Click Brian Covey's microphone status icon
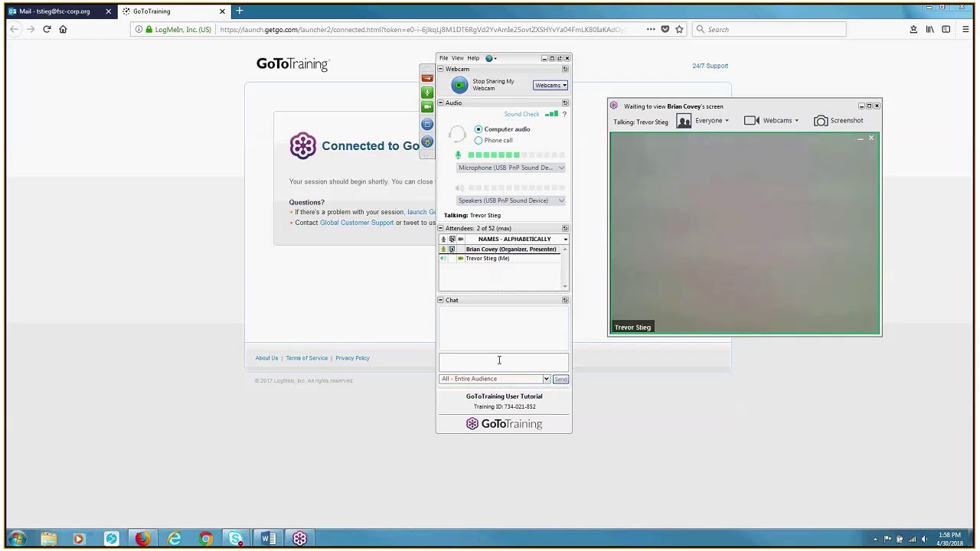The height and width of the screenshot is (551, 980). (443, 249)
